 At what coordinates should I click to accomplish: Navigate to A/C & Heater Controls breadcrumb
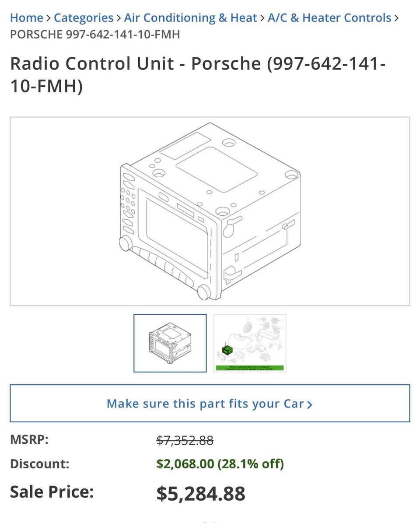pyautogui.click(x=329, y=18)
